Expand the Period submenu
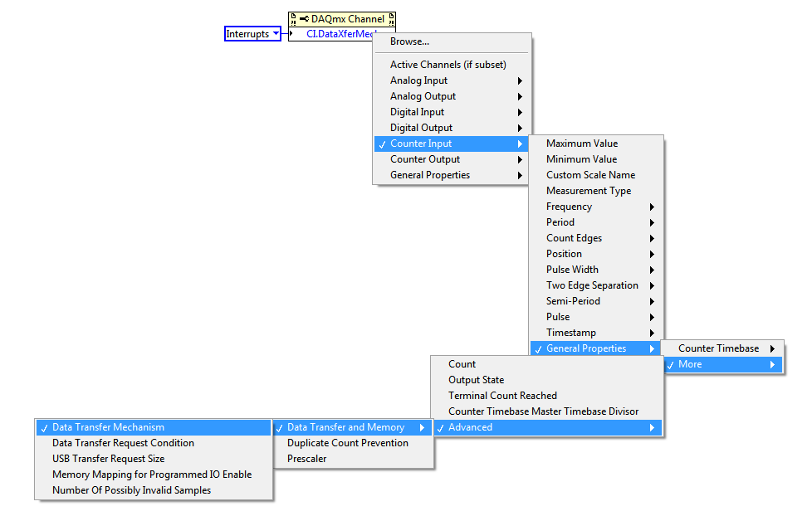Image resolution: width=812 pixels, height=516 pixels. pos(596,222)
